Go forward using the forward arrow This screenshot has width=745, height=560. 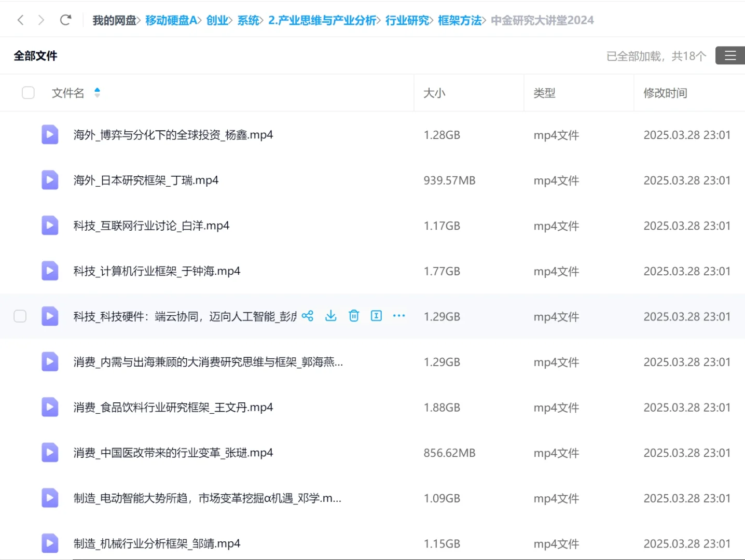[x=42, y=20]
